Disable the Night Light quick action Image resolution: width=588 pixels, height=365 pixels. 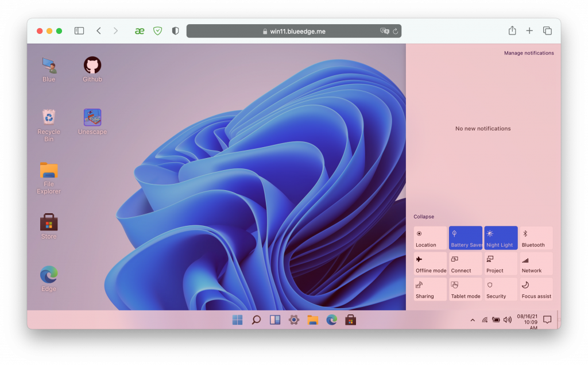tap(501, 238)
